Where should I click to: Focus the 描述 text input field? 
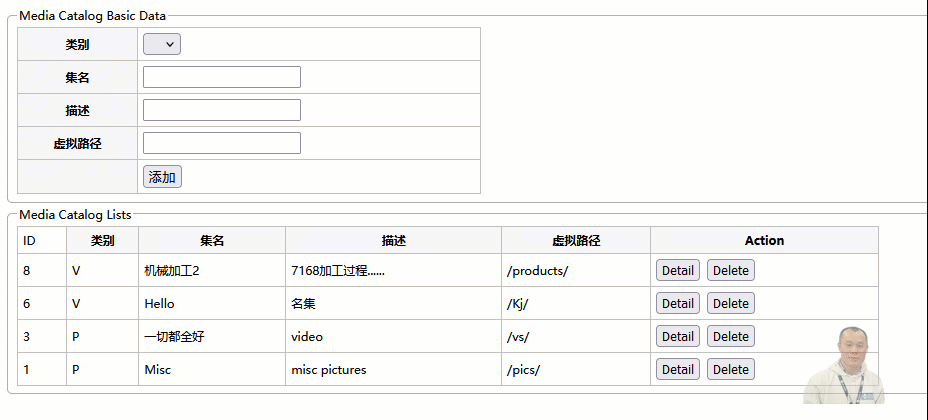coord(222,110)
